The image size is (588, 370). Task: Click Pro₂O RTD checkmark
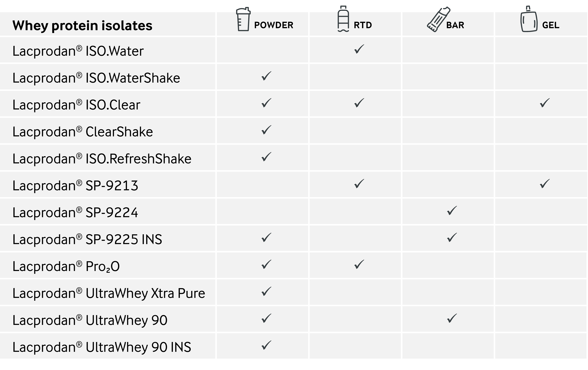pos(359,265)
